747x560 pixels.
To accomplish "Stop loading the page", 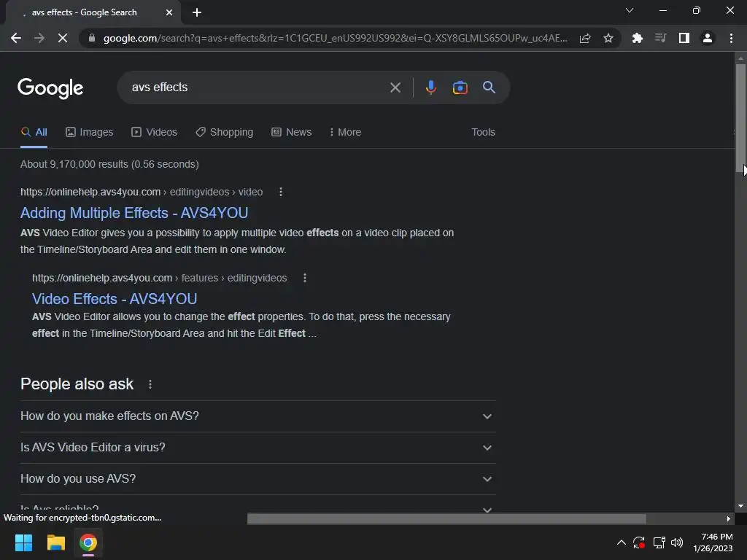I will coord(63,38).
